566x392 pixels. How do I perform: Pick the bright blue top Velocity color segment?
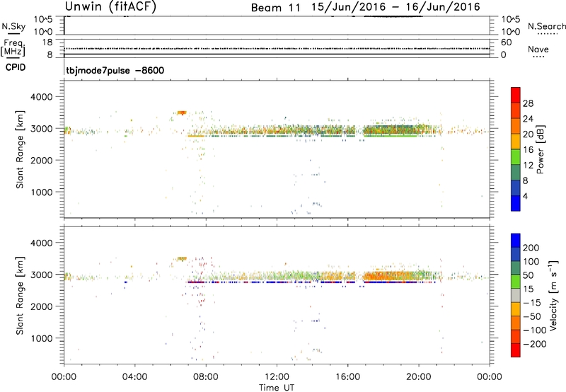(516, 241)
